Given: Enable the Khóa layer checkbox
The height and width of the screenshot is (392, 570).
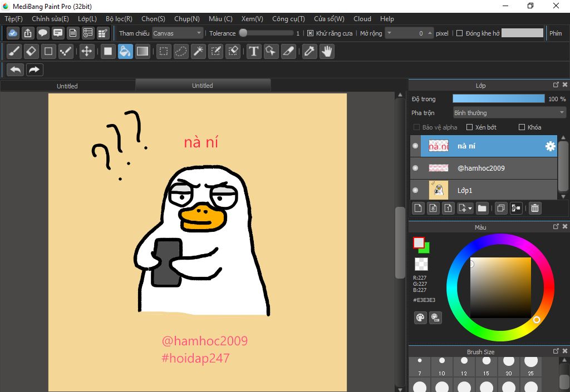Looking at the screenshot, I should (x=522, y=127).
